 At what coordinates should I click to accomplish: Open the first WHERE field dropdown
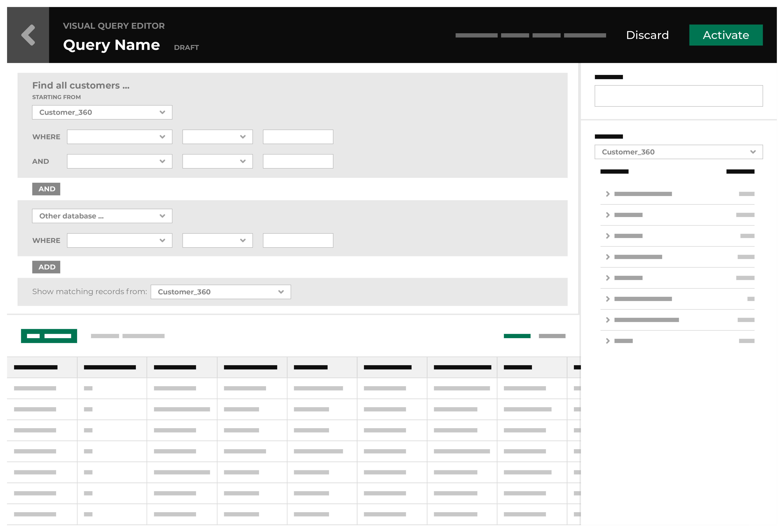[x=119, y=137]
